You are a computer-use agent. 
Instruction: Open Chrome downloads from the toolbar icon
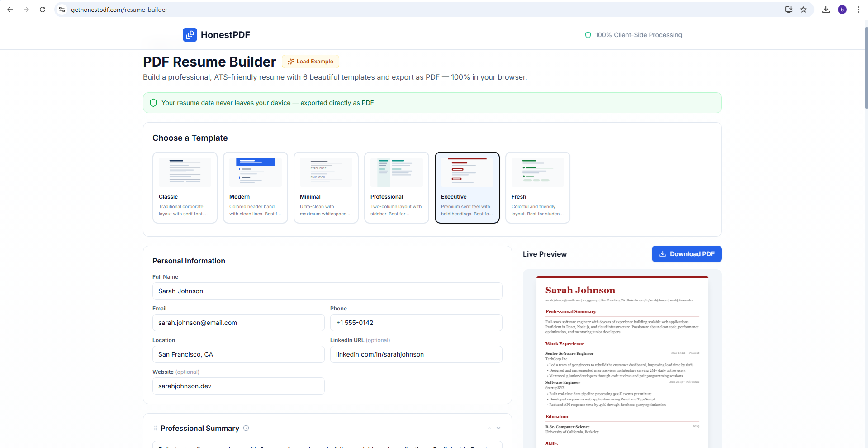[x=826, y=10]
